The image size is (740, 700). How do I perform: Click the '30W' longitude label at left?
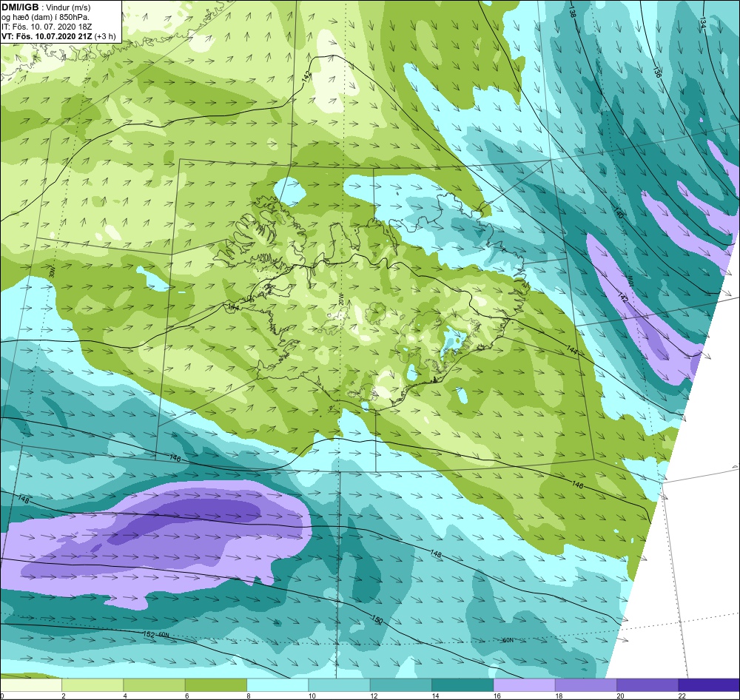point(52,272)
